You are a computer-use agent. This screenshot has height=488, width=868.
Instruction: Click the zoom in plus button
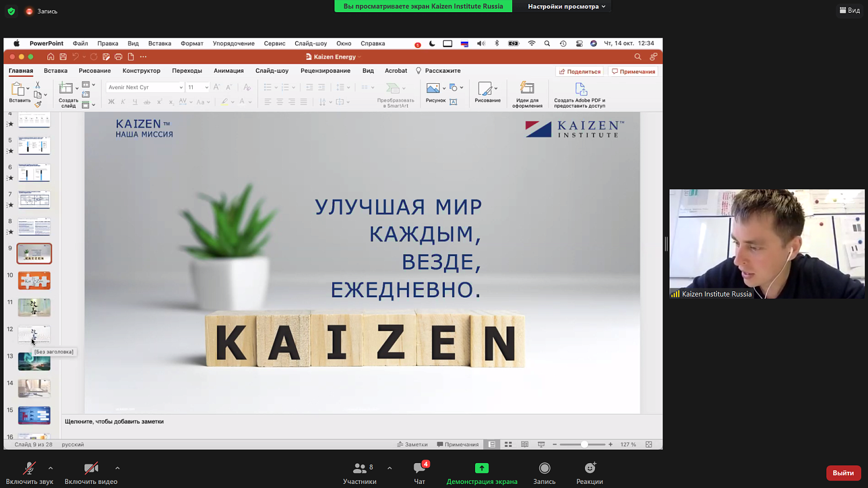tap(610, 445)
